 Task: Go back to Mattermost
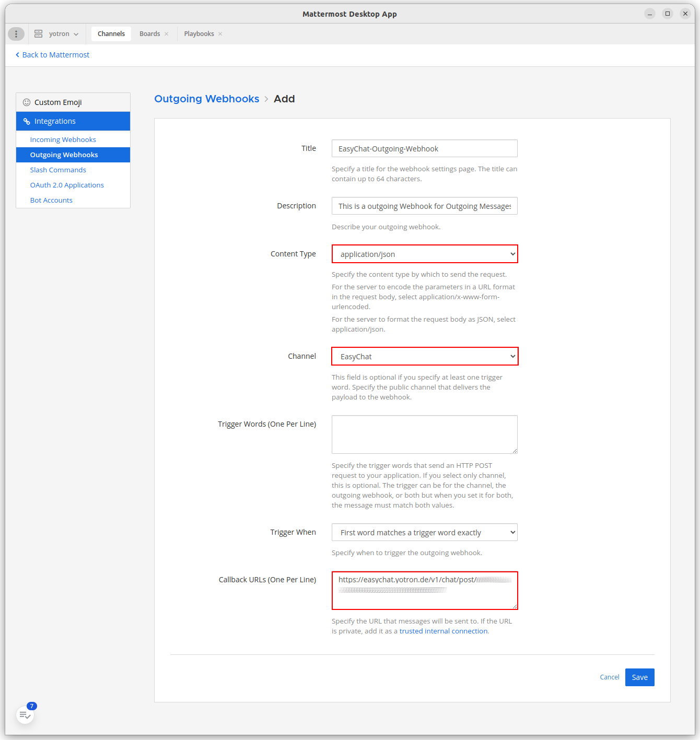click(x=52, y=55)
